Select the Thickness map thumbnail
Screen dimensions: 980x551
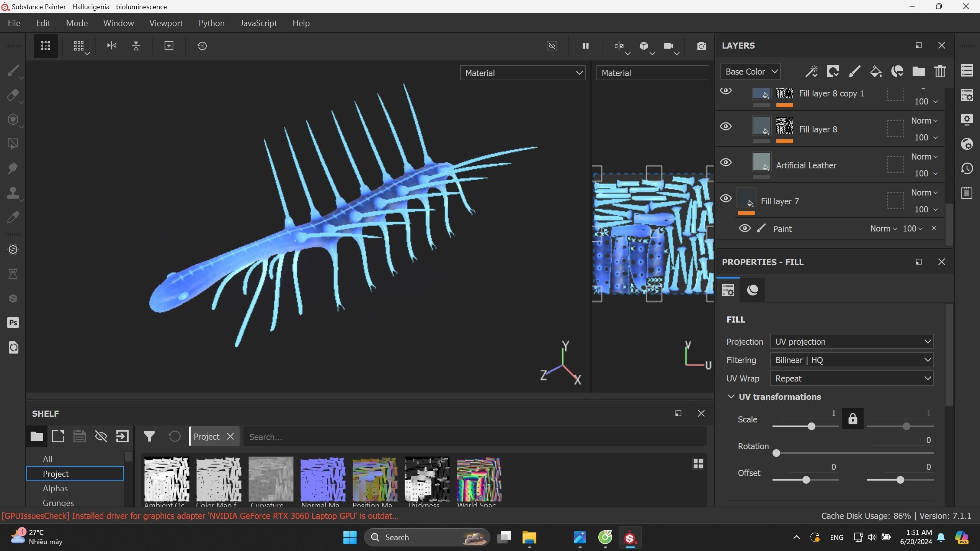pyautogui.click(x=427, y=479)
